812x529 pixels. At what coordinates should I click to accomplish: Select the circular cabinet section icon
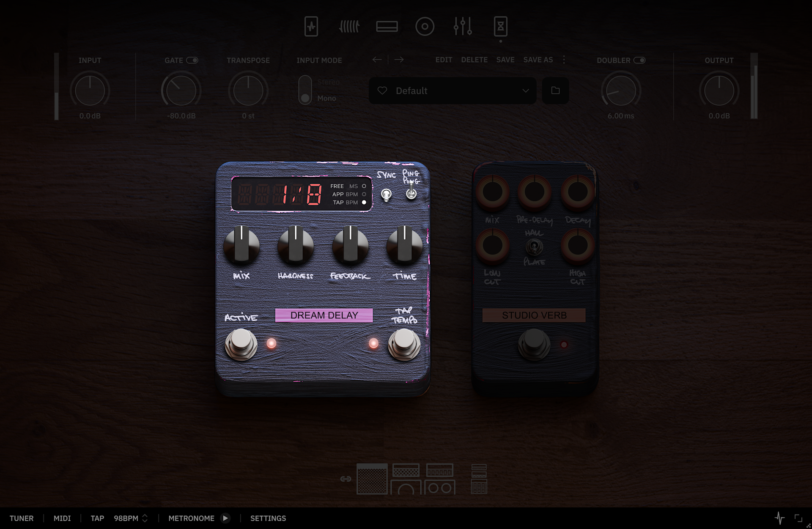425,27
